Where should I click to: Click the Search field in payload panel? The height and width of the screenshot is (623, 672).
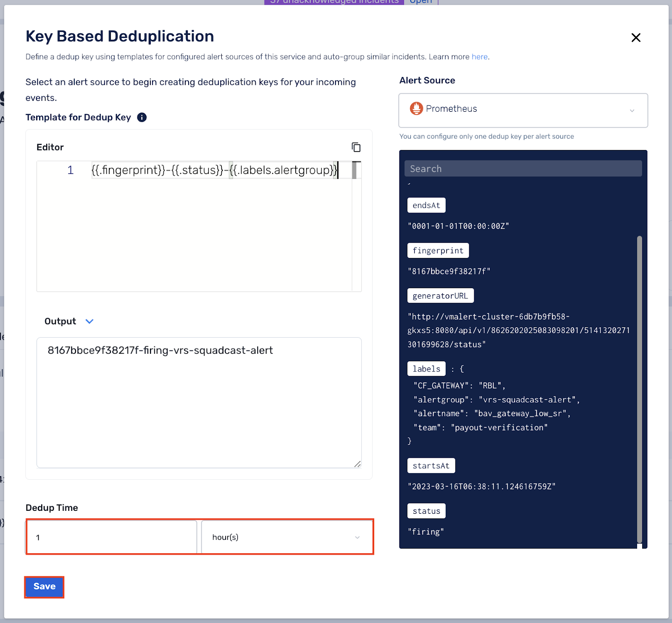pos(522,168)
